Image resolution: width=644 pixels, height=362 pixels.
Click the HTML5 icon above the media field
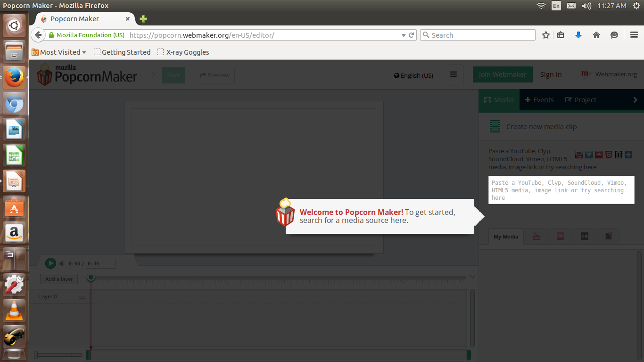click(x=609, y=155)
